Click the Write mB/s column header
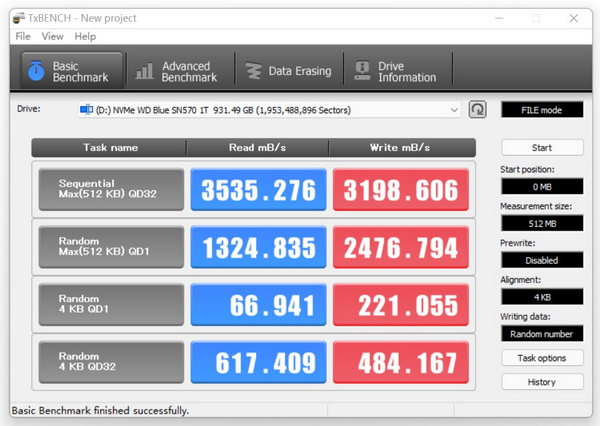Viewport: 600px width, 426px height. click(x=400, y=148)
